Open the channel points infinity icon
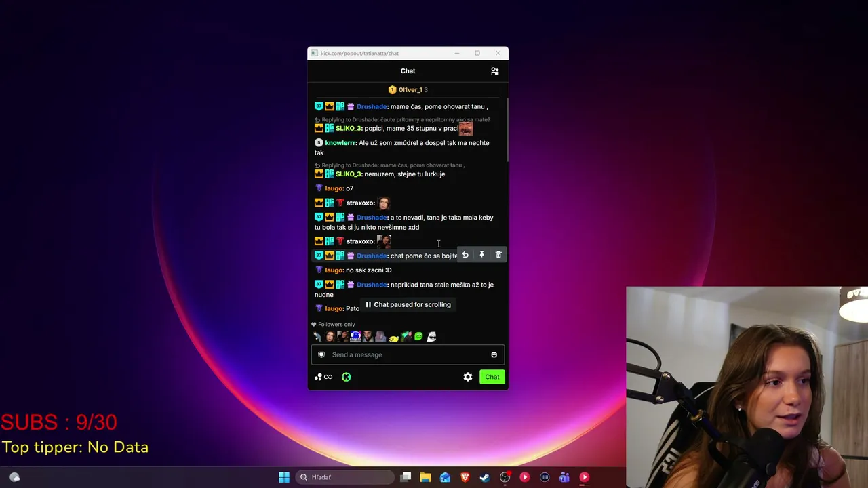The width and height of the screenshot is (868, 488). point(323,377)
